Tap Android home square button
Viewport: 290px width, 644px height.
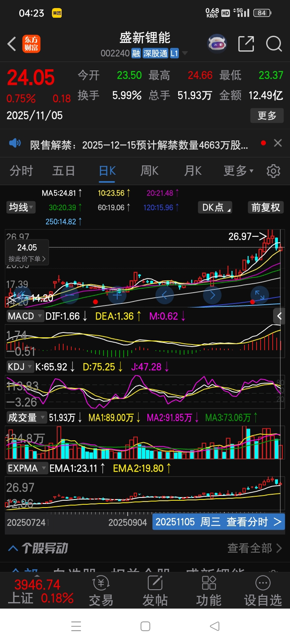coord(145,626)
